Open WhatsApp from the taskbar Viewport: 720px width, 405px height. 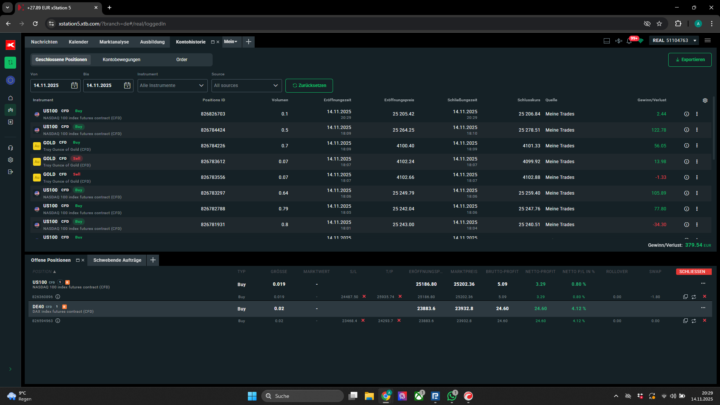(452, 396)
